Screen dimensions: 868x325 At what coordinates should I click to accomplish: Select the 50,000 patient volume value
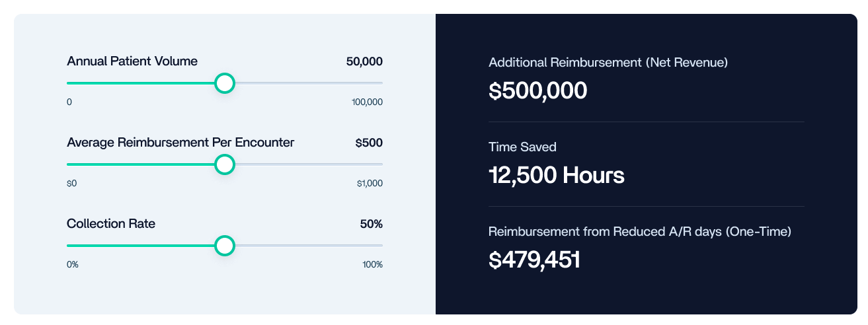click(x=364, y=61)
